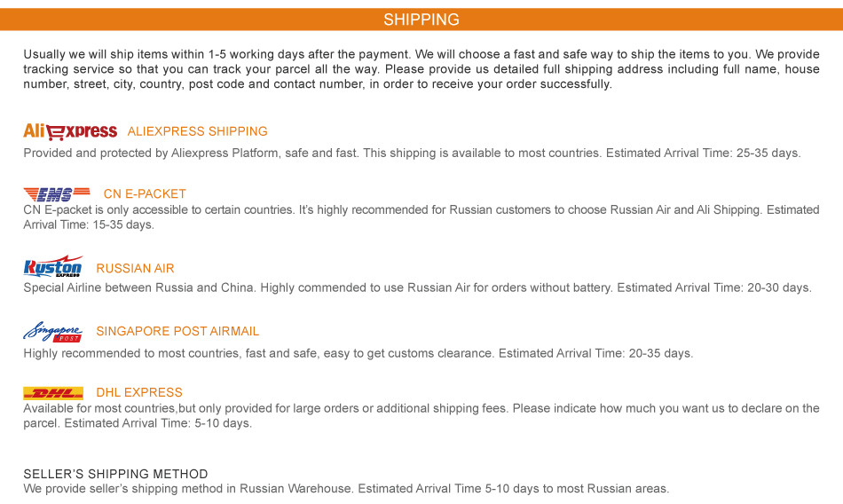
Task: Click the RUSSIAN AIR heading
Action: pos(135,269)
